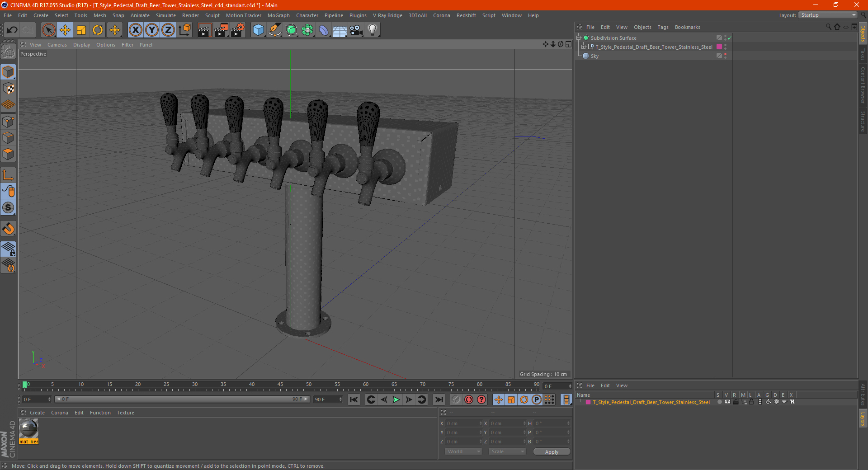Toggle Subdivision Surface enable checkmark
This screenshot has height=470, width=868.
[729, 38]
